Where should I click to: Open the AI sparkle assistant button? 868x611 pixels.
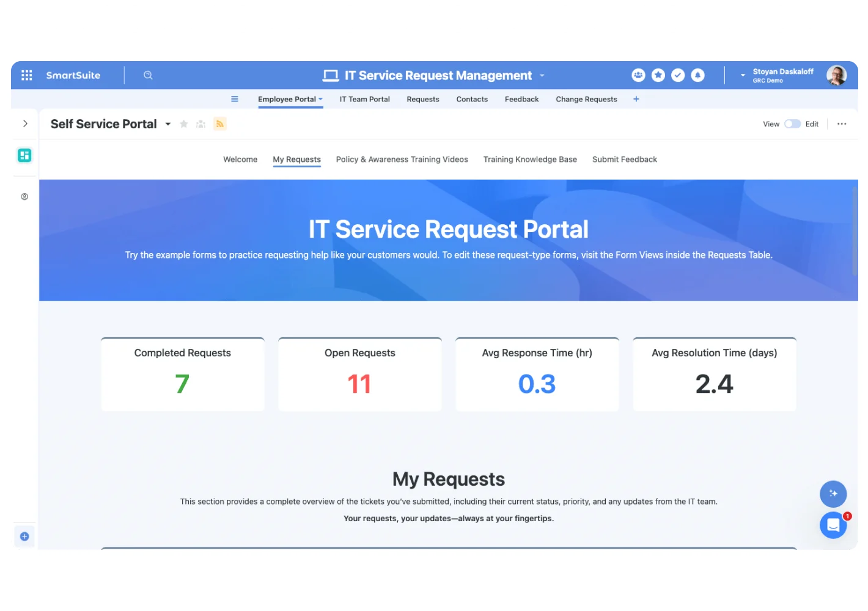pos(833,494)
